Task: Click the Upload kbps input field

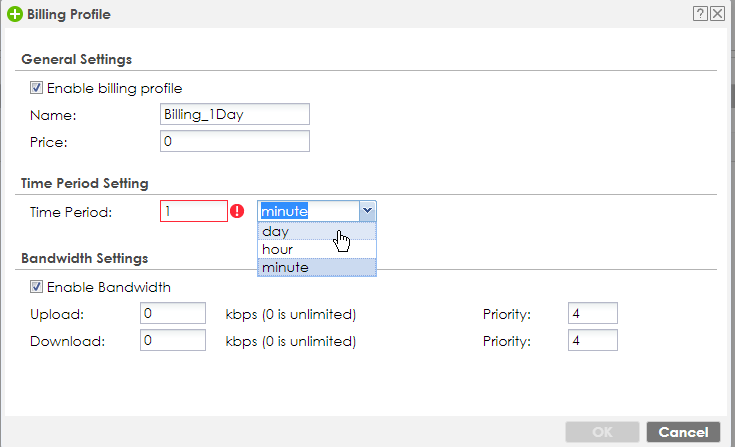Action: coord(173,315)
